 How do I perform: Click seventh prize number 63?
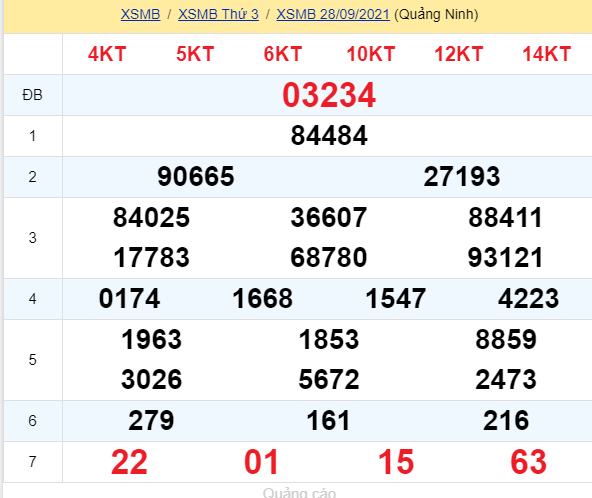click(x=529, y=462)
